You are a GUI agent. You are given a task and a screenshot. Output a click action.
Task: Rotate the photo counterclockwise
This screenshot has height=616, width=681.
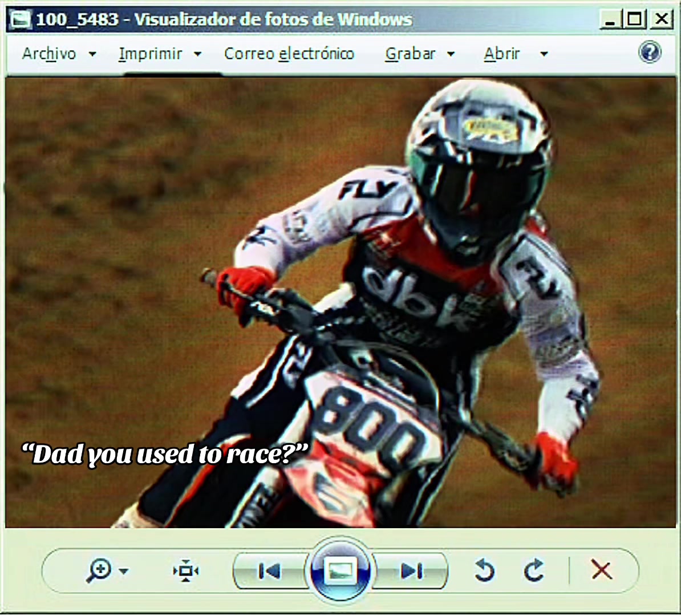tap(484, 570)
